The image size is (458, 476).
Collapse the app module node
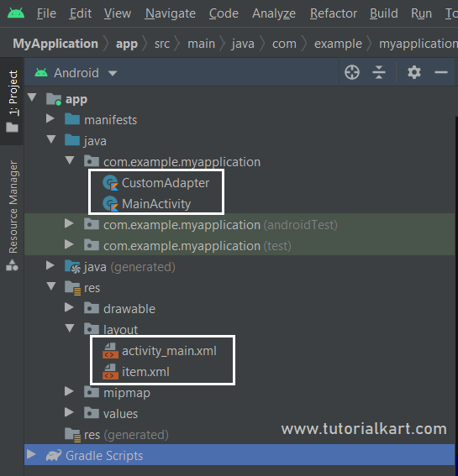tap(32, 97)
